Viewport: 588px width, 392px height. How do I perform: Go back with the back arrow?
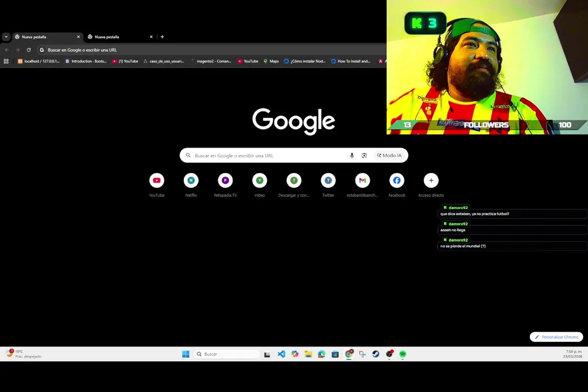(x=7, y=50)
